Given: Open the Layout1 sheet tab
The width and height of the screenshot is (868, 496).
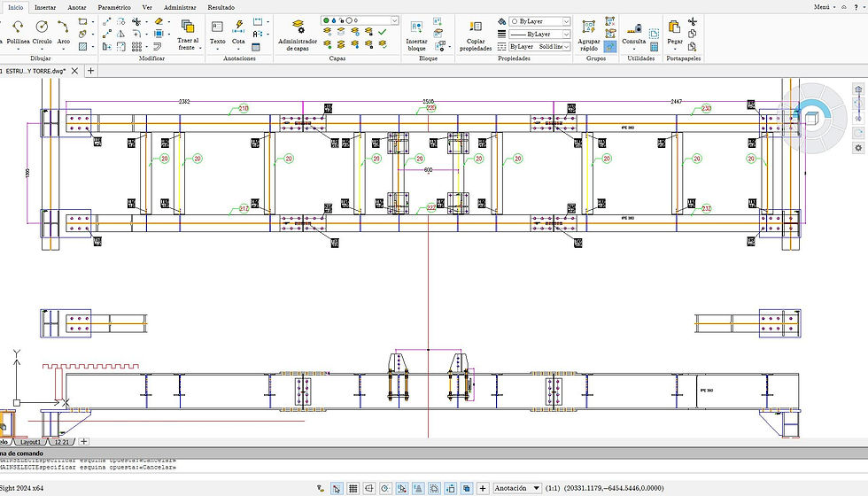Looking at the screenshot, I should point(30,442).
